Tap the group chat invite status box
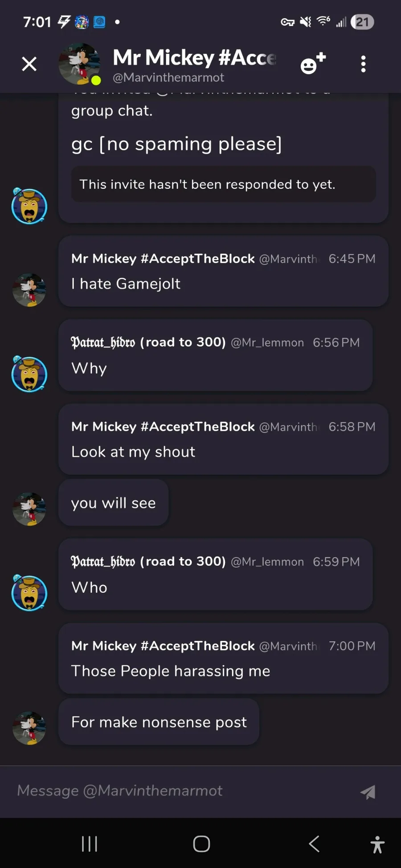Screen dimensions: 401x868 [223, 184]
